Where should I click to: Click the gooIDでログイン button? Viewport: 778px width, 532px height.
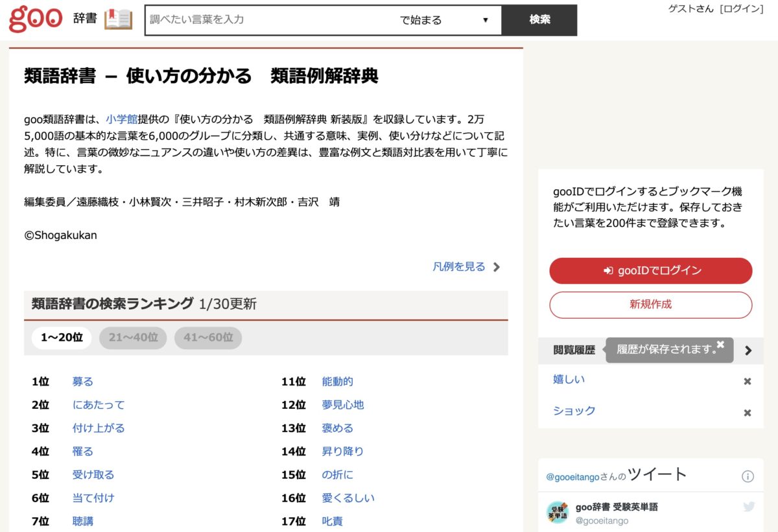click(x=650, y=271)
